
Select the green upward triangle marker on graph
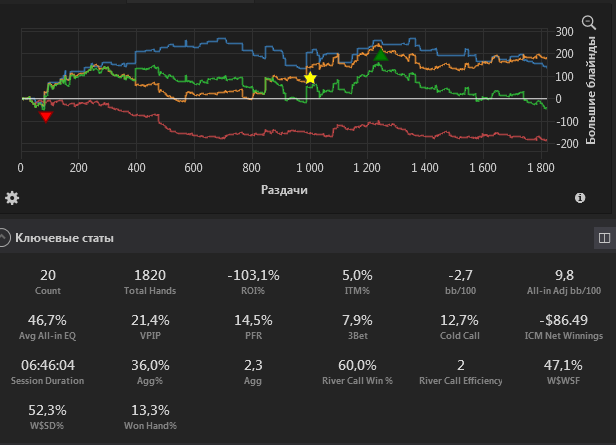click(x=380, y=55)
